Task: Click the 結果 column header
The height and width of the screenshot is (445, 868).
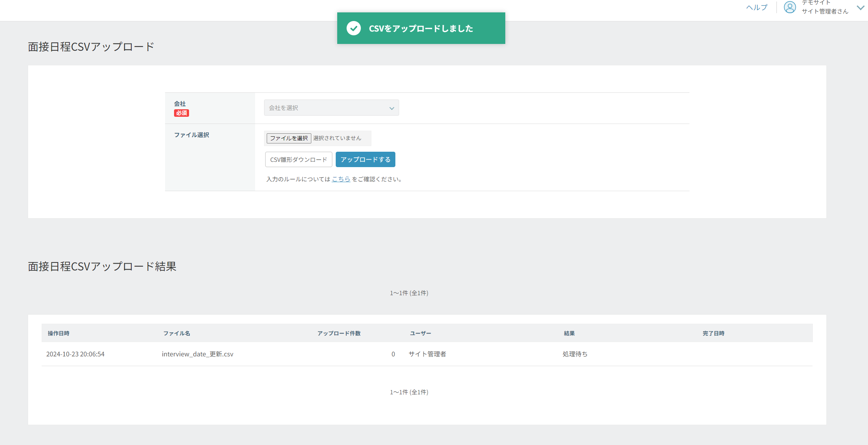Action: [x=569, y=333]
